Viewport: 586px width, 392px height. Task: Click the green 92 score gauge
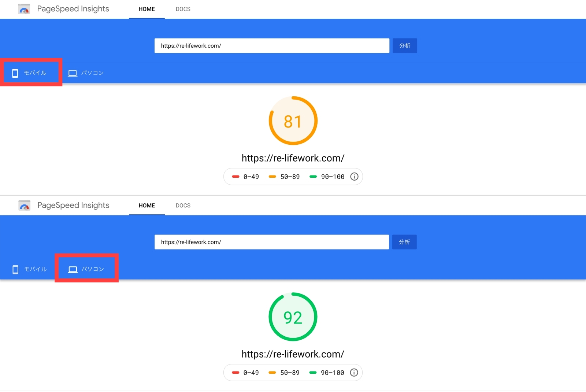[293, 317]
